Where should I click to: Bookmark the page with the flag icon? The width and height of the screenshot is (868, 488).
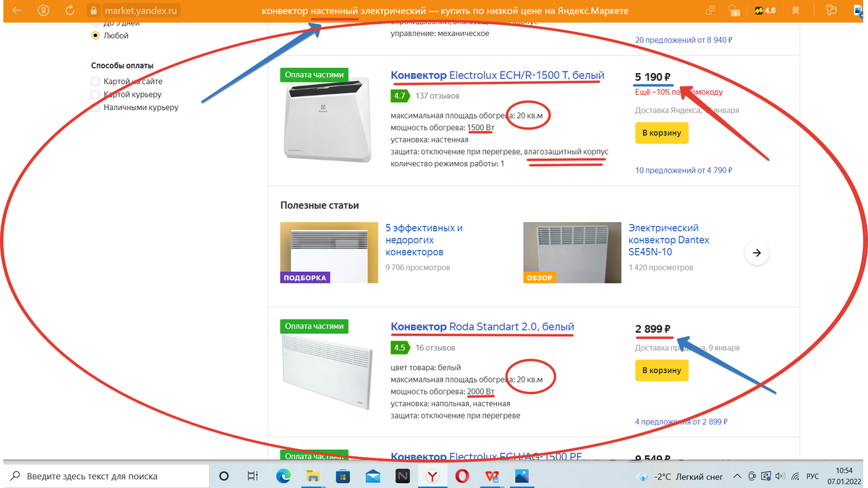(x=796, y=11)
